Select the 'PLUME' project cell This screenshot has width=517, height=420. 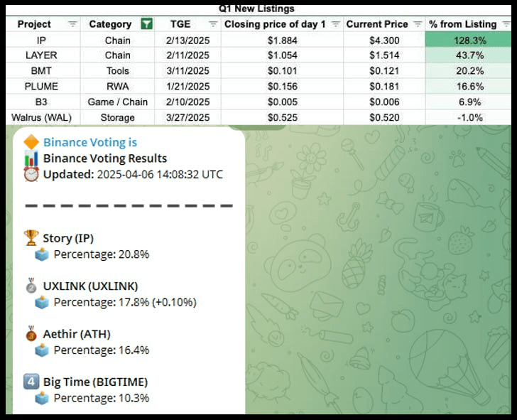[x=43, y=86]
